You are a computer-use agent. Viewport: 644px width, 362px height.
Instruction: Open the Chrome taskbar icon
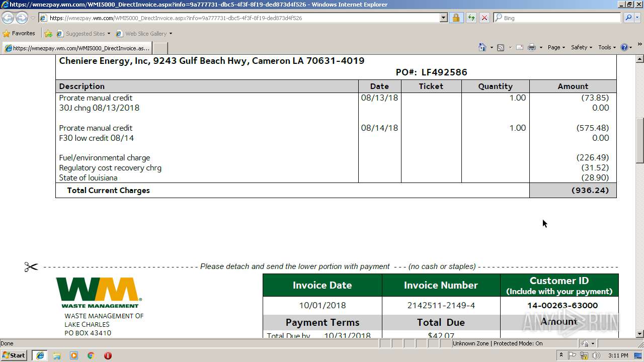[91, 355]
